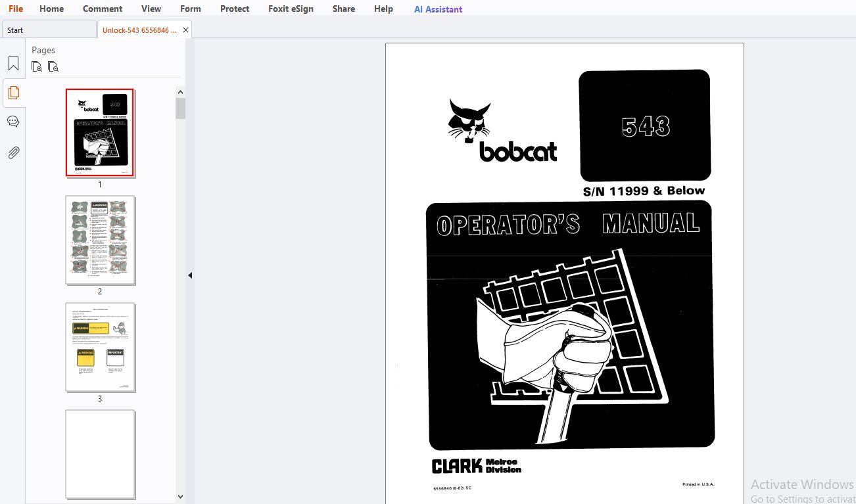Select page 2 thumbnail with warning illustrations
The height and width of the screenshot is (504, 856).
tap(100, 240)
